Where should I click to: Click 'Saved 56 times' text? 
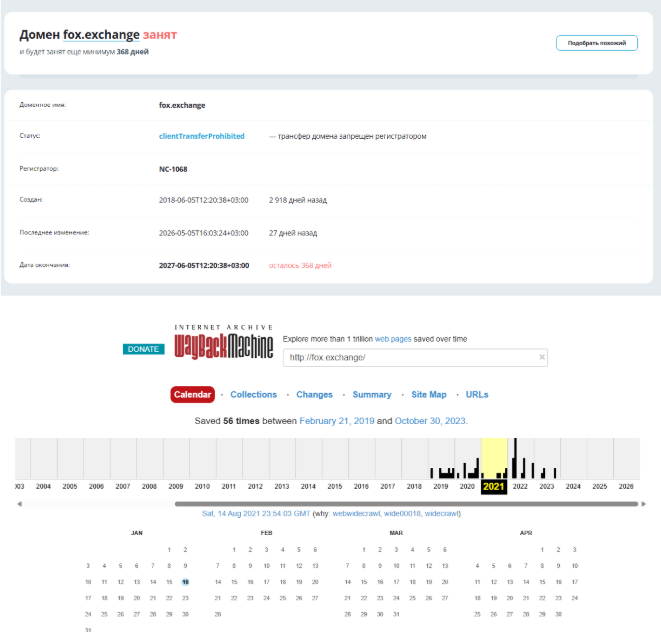click(227, 421)
